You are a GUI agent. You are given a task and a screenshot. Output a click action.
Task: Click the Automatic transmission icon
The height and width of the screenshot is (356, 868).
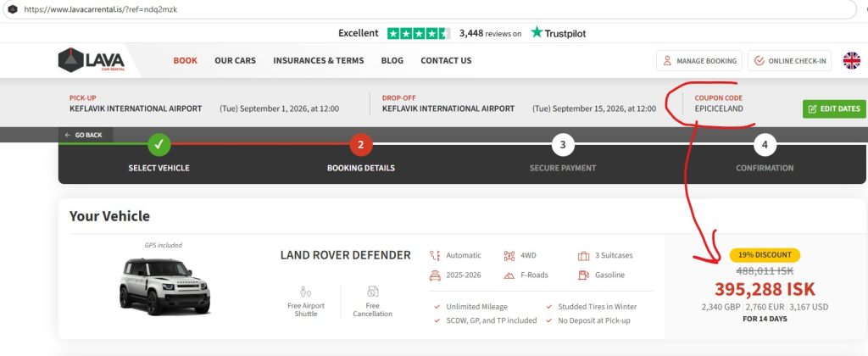[435, 255]
